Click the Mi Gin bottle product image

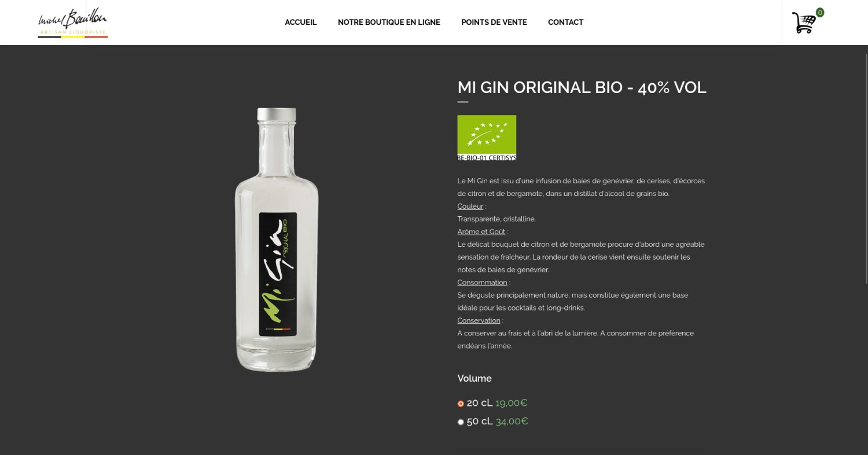click(x=277, y=239)
